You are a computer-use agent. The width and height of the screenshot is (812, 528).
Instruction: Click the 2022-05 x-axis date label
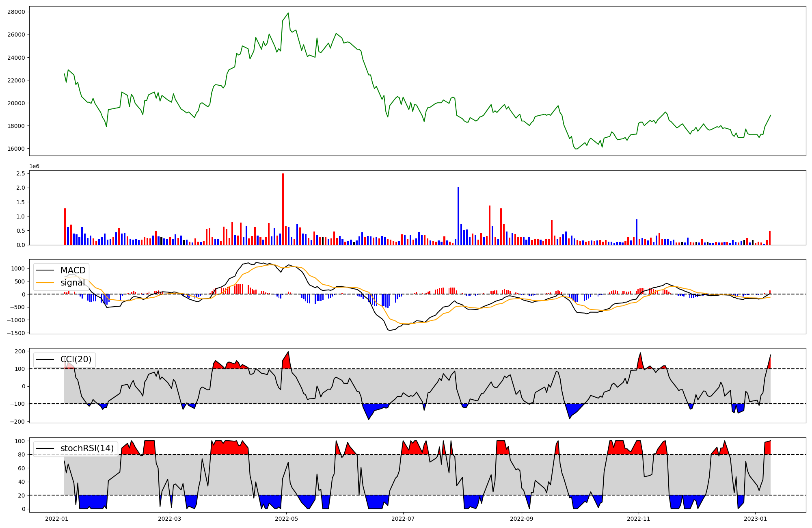286,519
